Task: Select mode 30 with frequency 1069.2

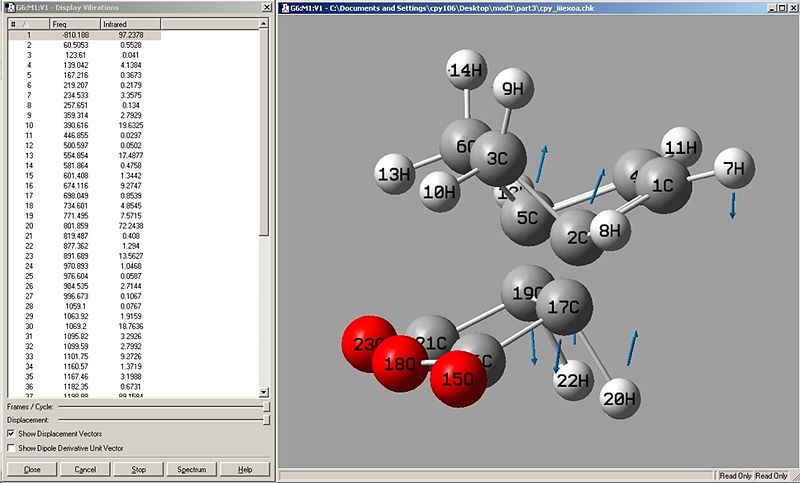Action: pos(84,326)
